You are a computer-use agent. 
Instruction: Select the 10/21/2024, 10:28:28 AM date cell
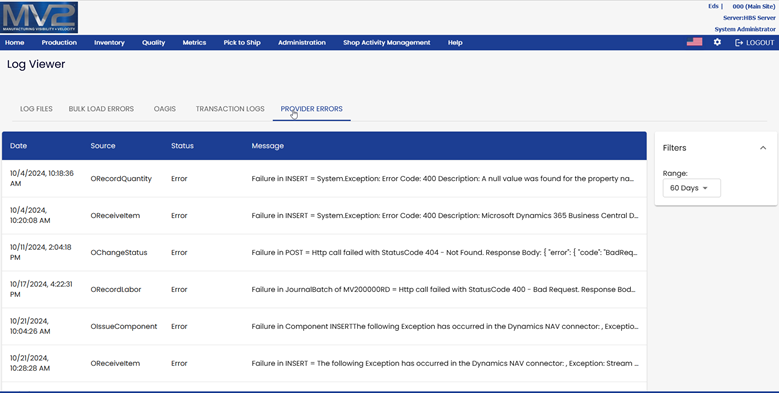pyautogui.click(x=30, y=363)
